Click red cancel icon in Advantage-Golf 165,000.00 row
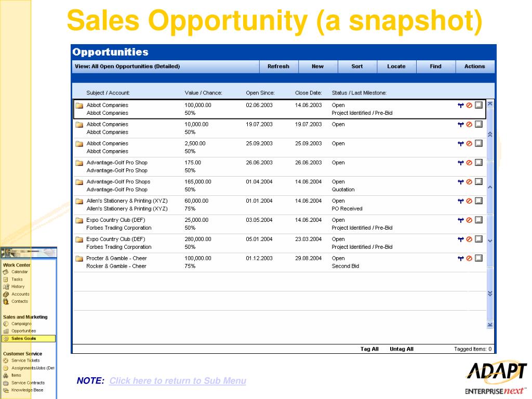 coord(469,182)
